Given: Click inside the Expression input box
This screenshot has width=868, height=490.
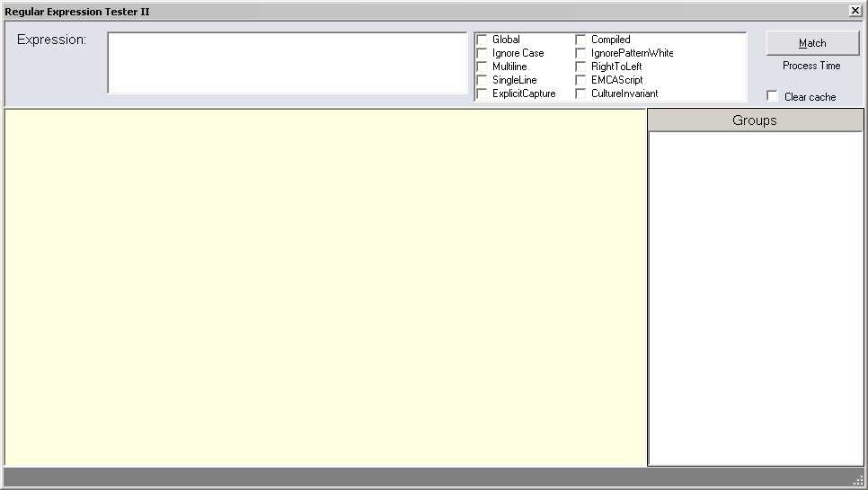Looking at the screenshot, I should coord(288,63).
